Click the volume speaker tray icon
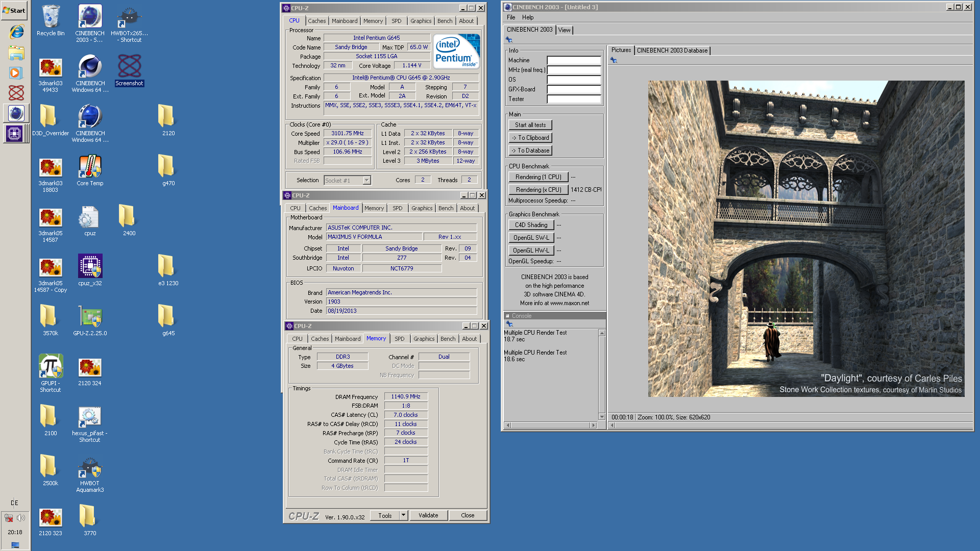The image size is (980, 551). 21,518
